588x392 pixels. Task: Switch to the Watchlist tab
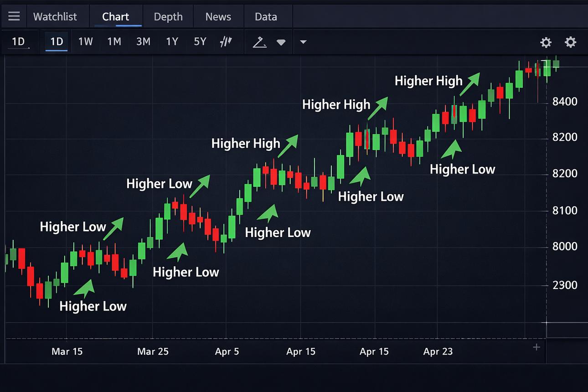[55, 17]
